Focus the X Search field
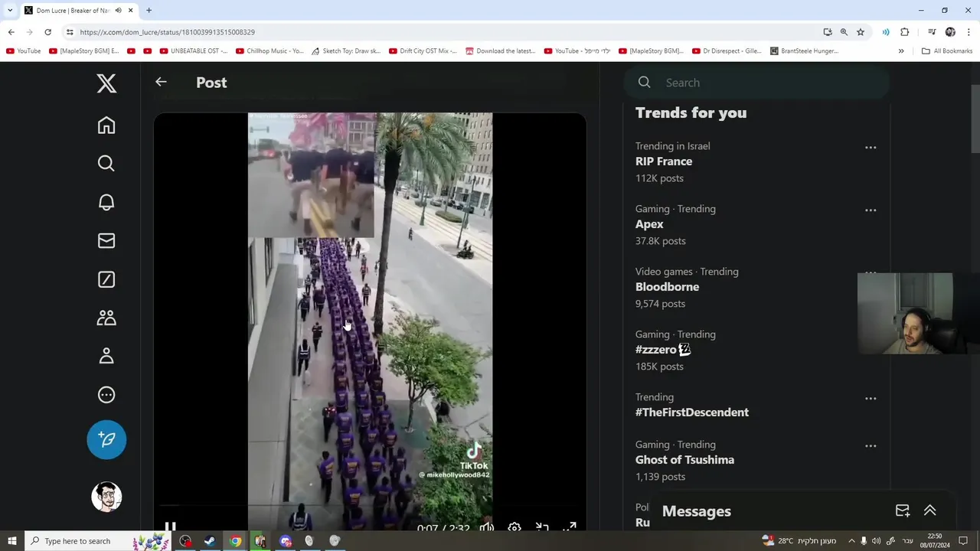The image size is (980, 551). [756, 83]
